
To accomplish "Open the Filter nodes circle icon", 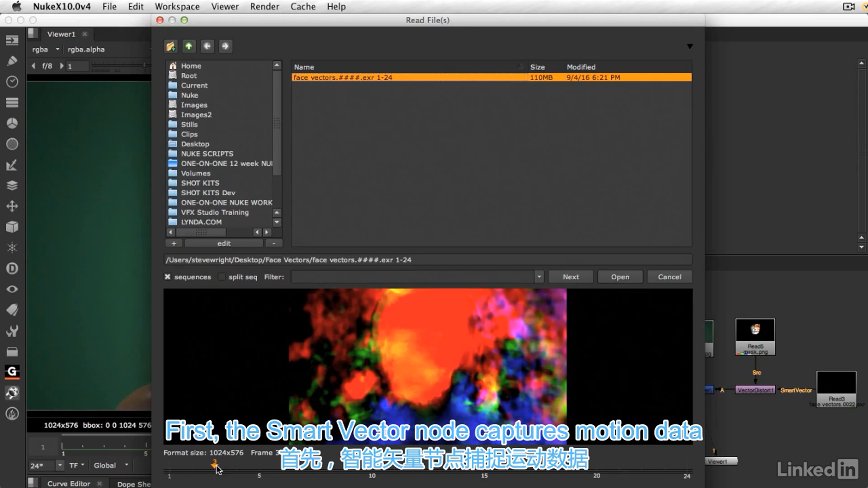I will [x=12, y=144].
